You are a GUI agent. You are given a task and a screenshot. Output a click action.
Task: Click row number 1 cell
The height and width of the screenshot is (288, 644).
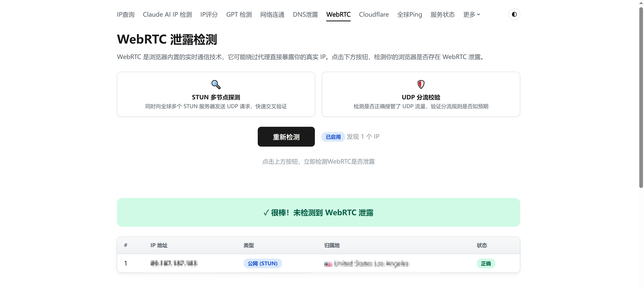coord(126,263)
